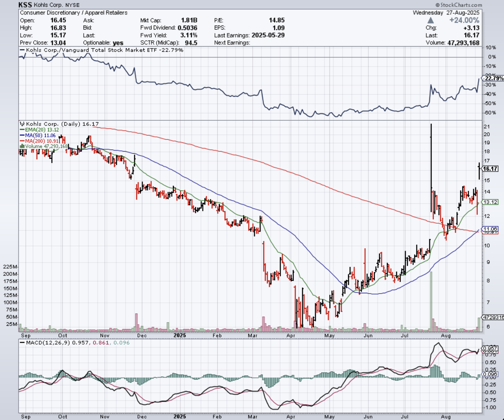Click the latest volume bar tagged 4729316

pos(479,325)
